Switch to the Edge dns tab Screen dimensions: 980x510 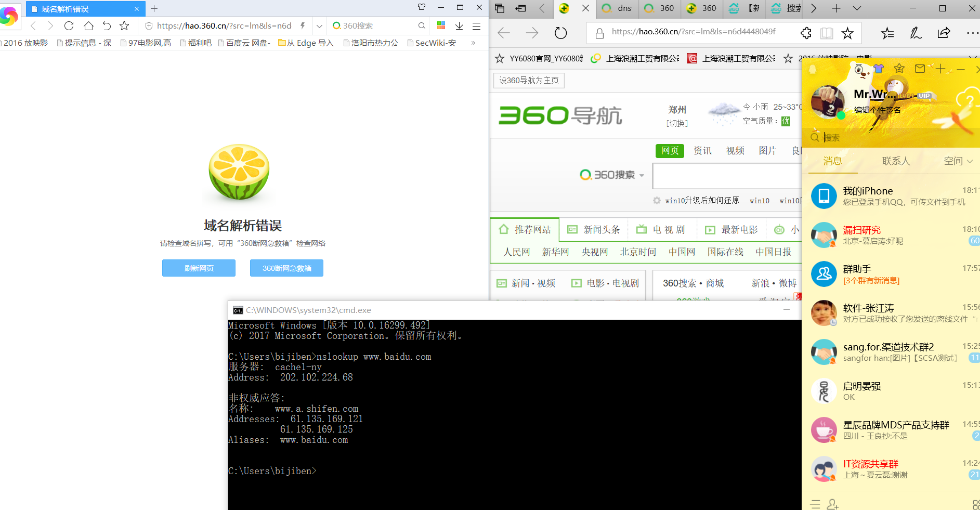[617, 8]
